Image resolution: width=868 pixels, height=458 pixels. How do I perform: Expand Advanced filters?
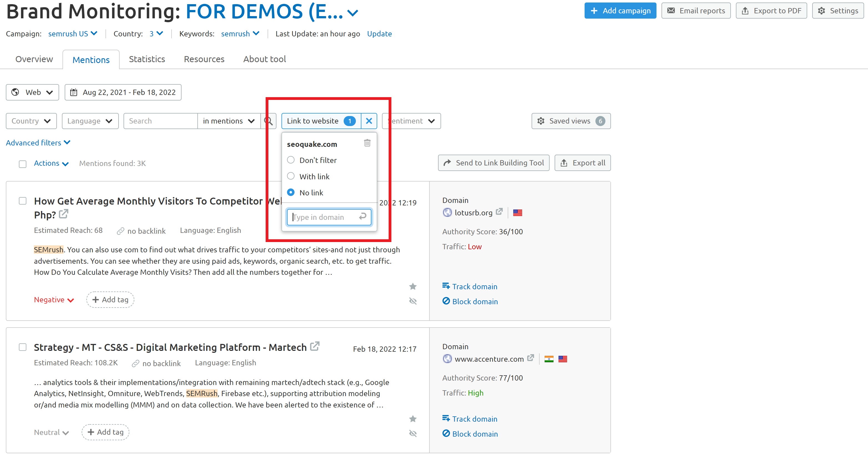(38, 143)
